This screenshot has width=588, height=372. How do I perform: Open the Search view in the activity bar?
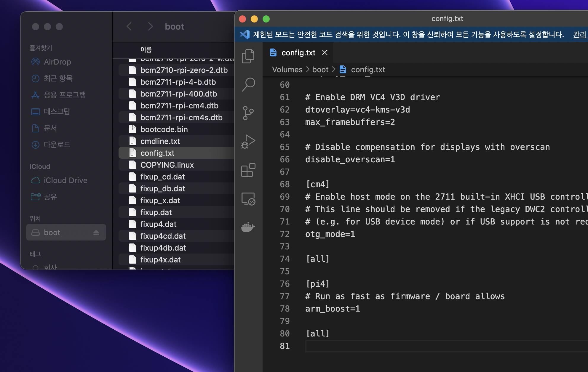point(248,84)
